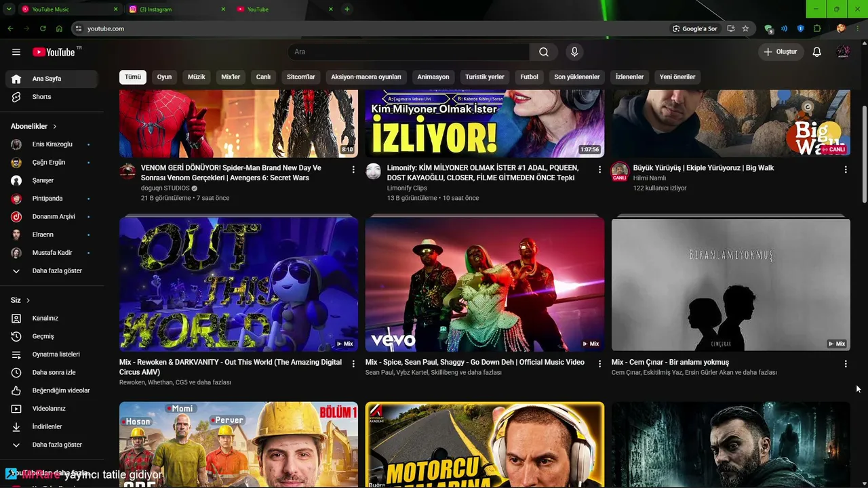Viewport: 868px width, 488px height.
Task: Click the Limonify Clips channel avatar
Action: point(374,171)
